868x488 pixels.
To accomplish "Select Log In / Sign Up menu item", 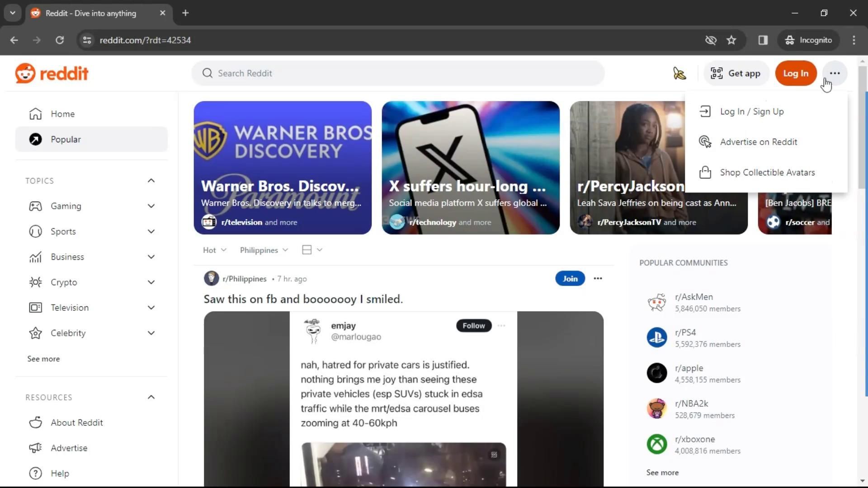I will [x=751, y=112].
